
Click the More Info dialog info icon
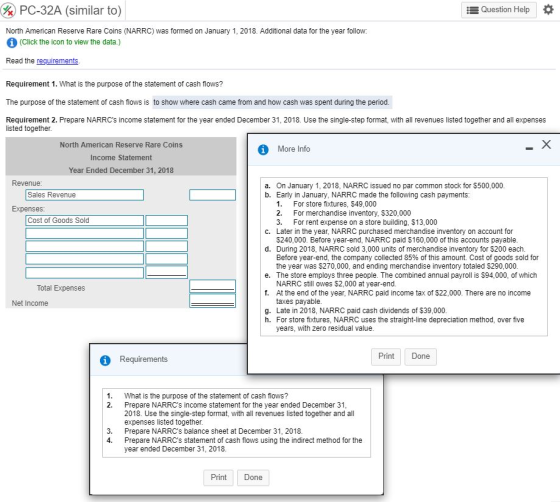coord(263,149)
